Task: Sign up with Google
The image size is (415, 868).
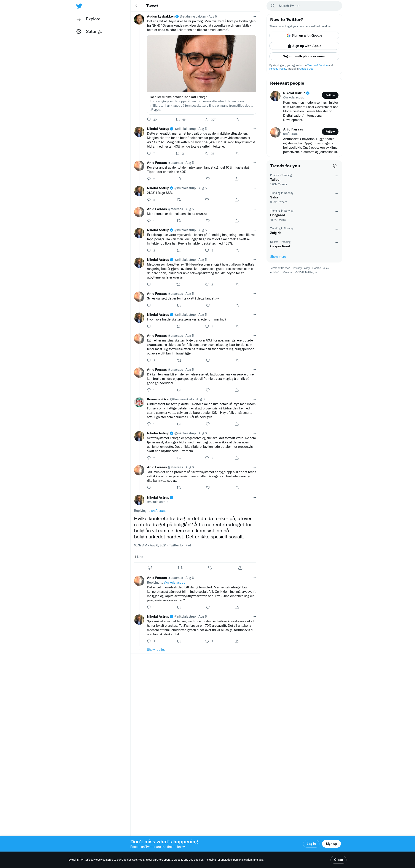Action: click(x=304, y=35)
